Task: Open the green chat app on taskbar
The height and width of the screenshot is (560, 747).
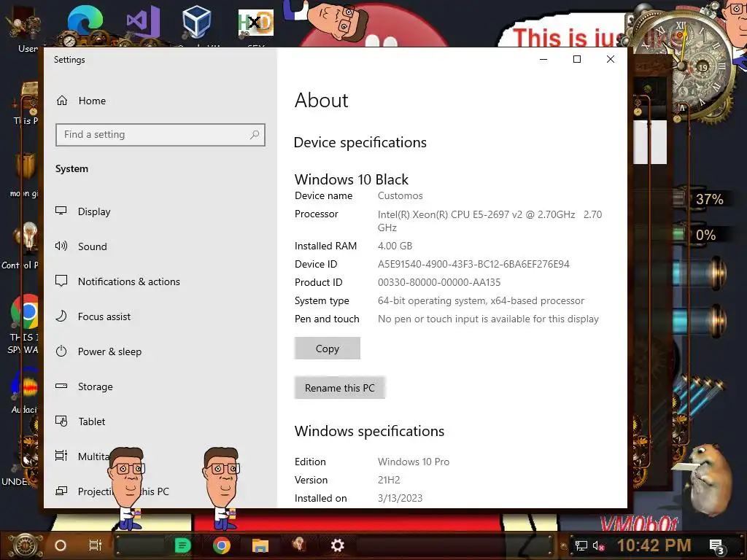Action: coord(182,545)
